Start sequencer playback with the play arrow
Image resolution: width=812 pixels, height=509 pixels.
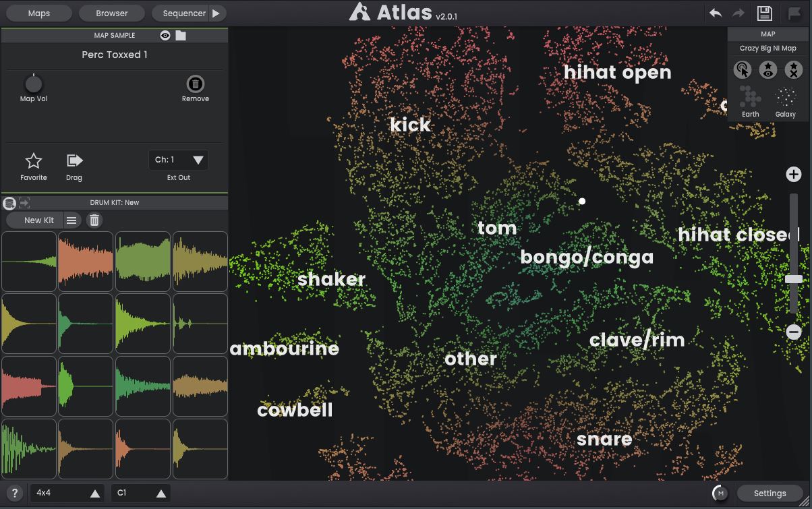pos(216,13)
